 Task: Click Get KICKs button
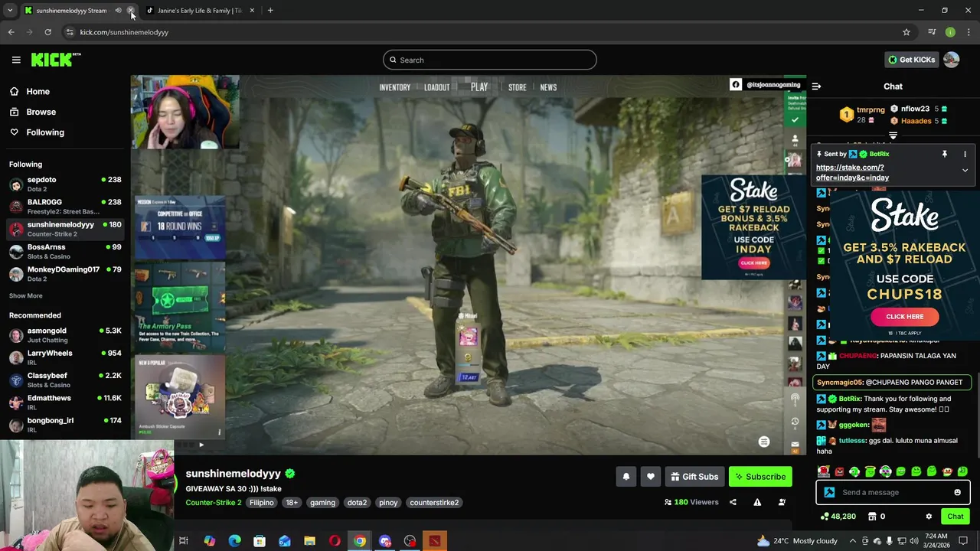[911, 60]
